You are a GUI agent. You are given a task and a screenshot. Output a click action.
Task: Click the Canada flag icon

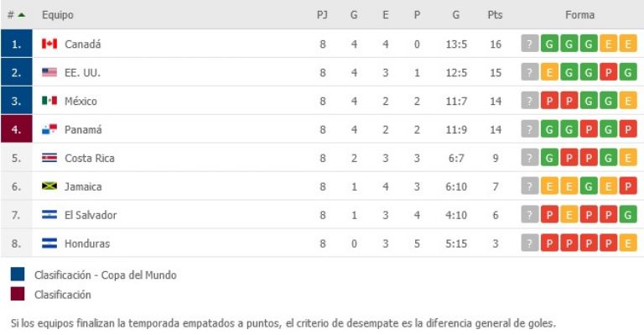[49, 44]
